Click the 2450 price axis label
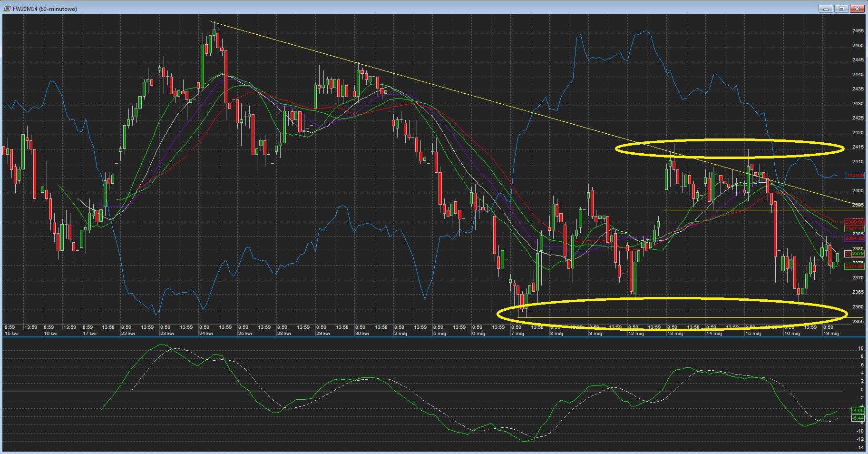868x454 pixels. (x=858, y=46)
